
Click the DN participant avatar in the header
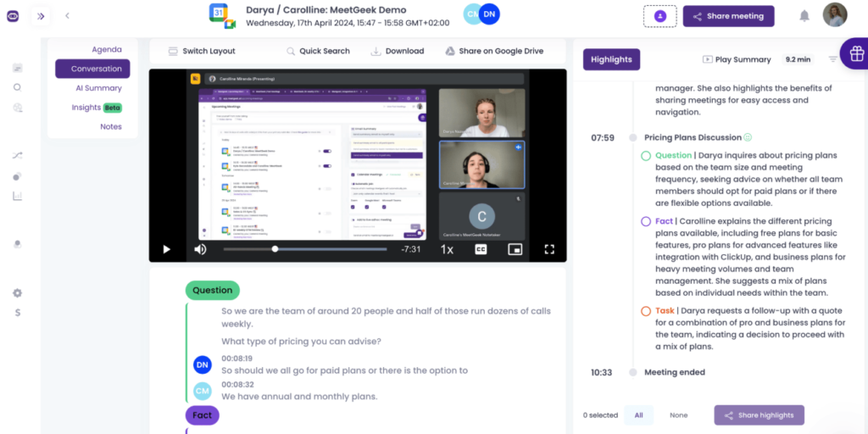489,14
